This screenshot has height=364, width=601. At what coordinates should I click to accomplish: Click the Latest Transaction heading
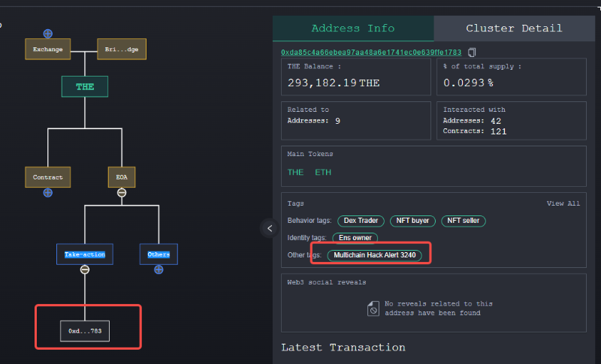343,347
